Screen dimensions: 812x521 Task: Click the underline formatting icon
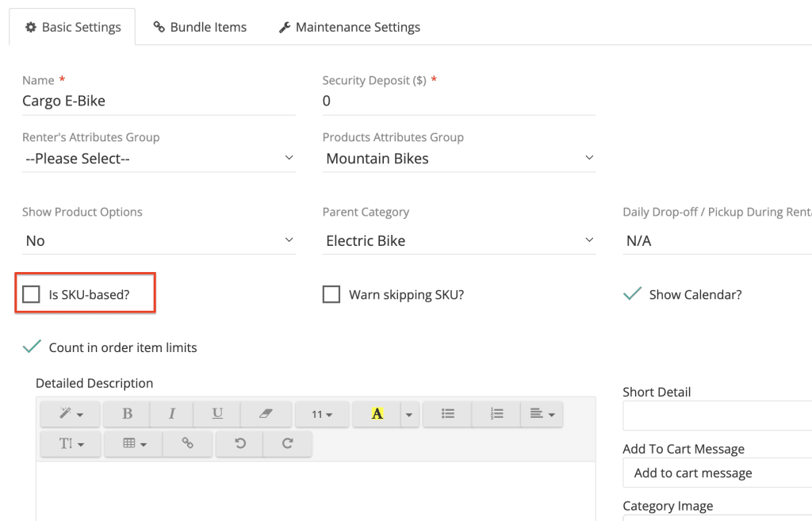click(217, 414)
